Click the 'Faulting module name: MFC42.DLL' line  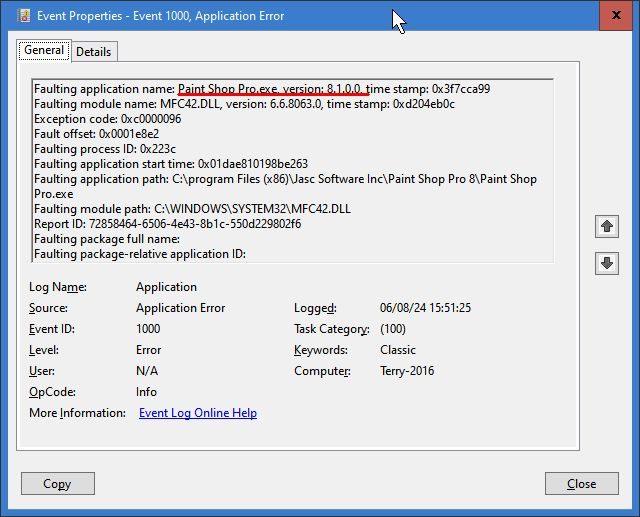pyautogui.click(x=244, y=104)
